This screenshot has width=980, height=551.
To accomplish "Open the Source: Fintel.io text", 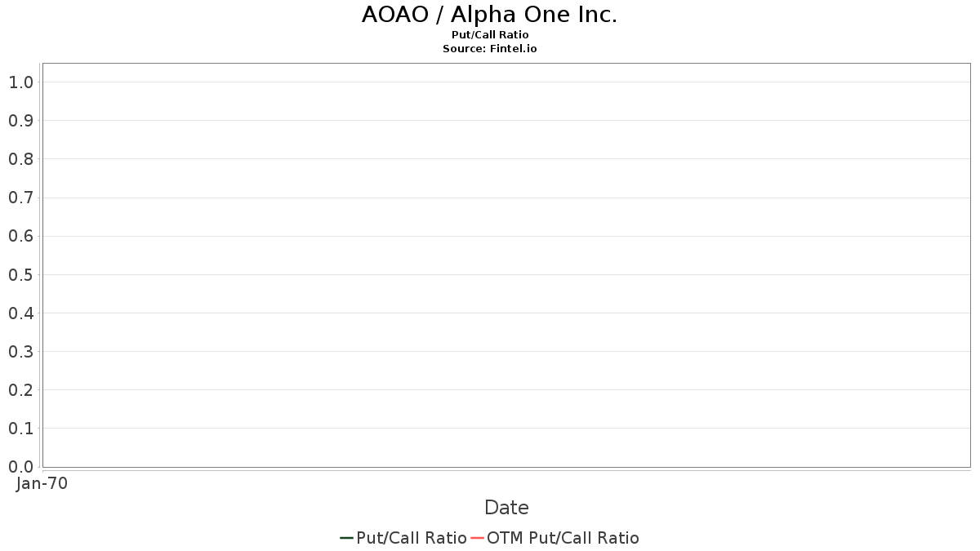I will 489,49.
